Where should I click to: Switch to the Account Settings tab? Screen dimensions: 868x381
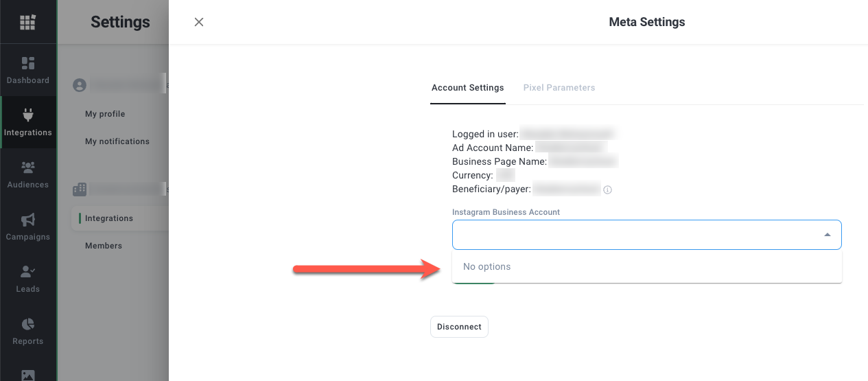pyautogui.click(x=467, y=88)
